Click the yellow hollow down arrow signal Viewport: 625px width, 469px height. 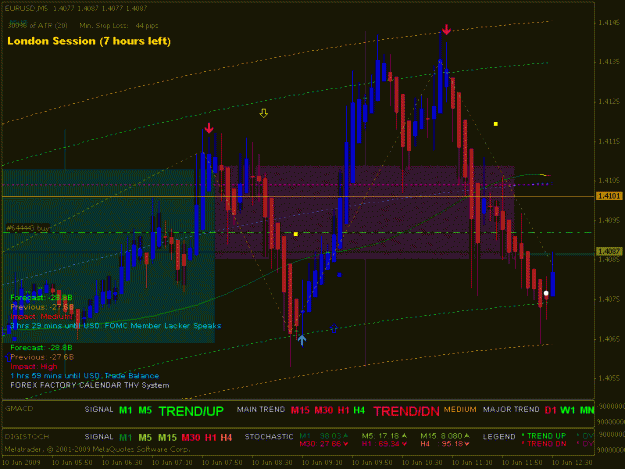pyautogui.click(x=263, y=114)
